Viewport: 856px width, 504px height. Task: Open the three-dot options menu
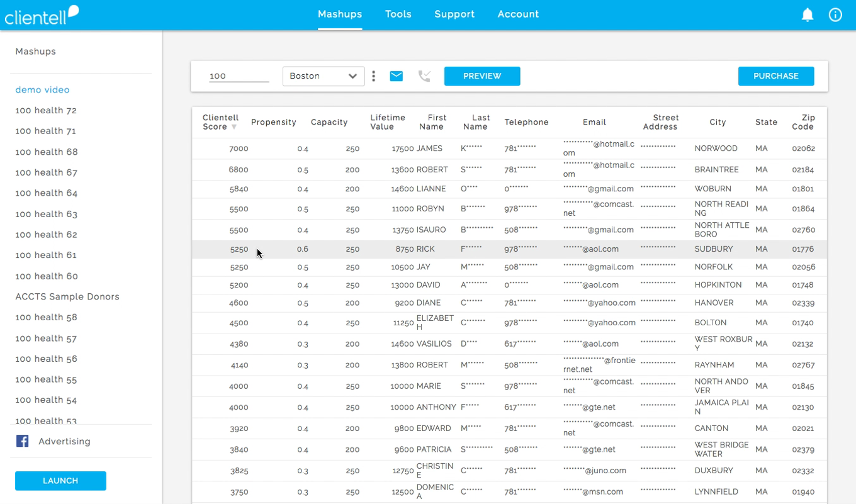(374, 76)
